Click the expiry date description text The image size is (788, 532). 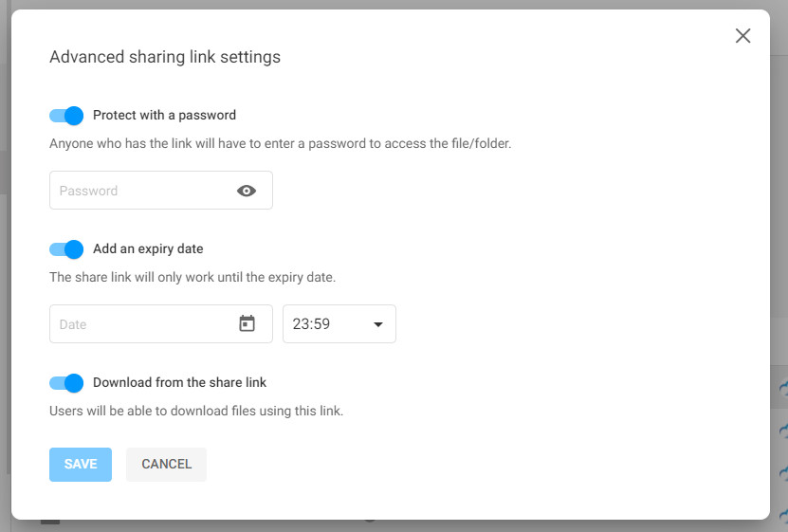click(192, 278)
